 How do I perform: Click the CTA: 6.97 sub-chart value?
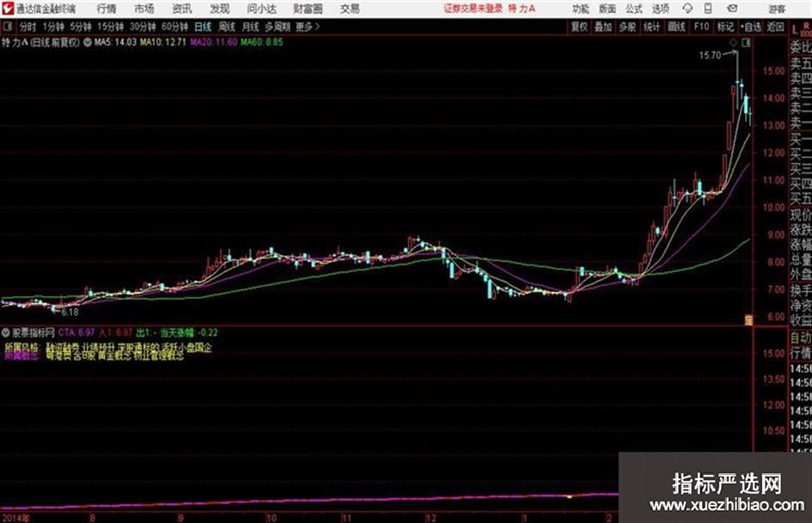[76, 332]
